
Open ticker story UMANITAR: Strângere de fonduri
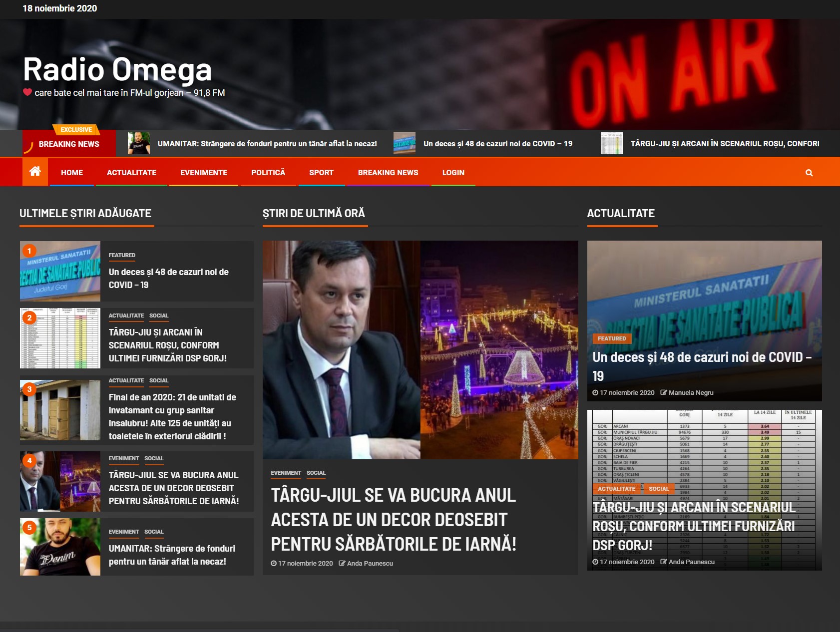pos(267,143)
